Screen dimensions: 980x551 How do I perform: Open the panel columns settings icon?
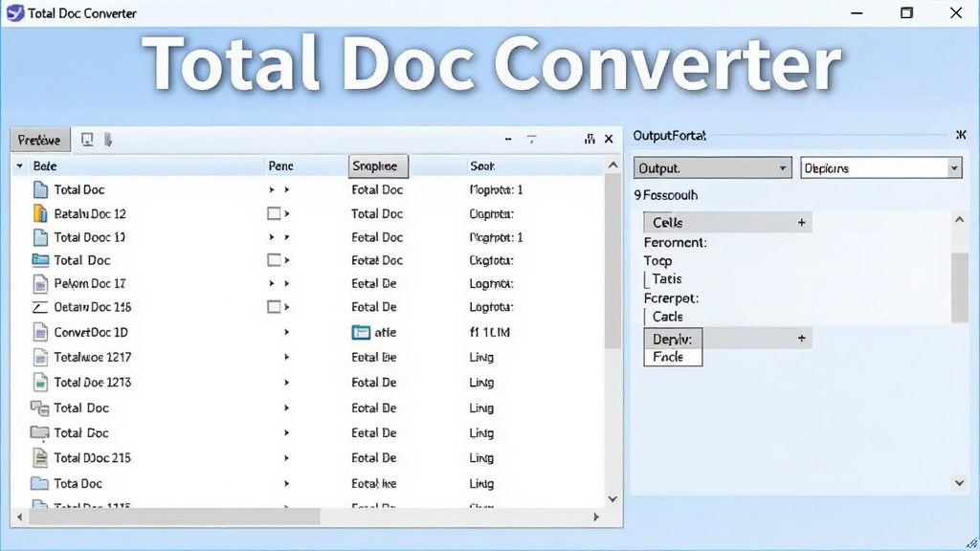(590, 139)
